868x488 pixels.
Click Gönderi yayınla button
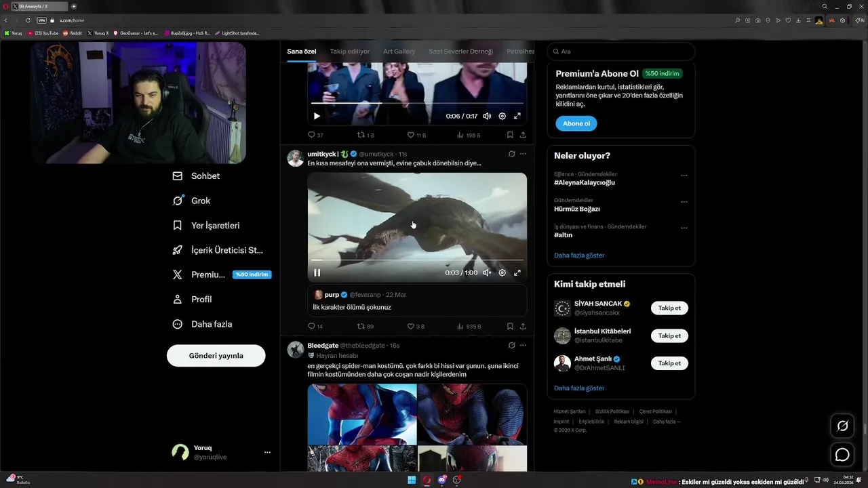(216, 356)
